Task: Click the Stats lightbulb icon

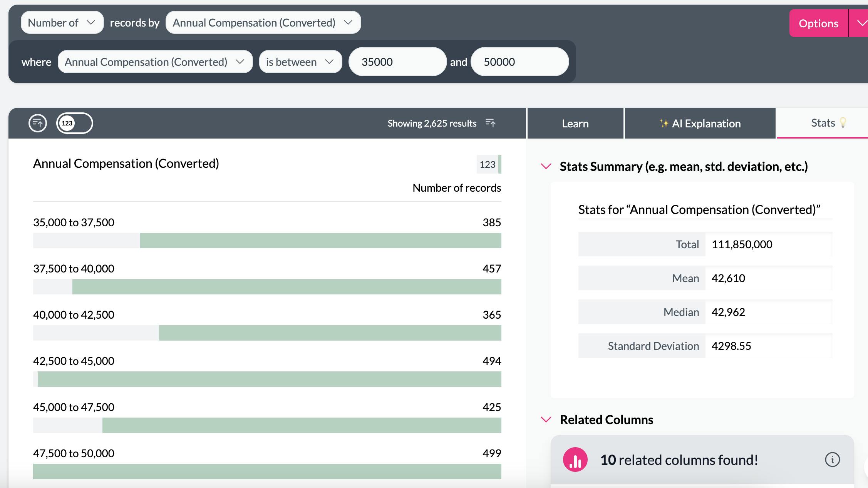Action: [843, 123]
